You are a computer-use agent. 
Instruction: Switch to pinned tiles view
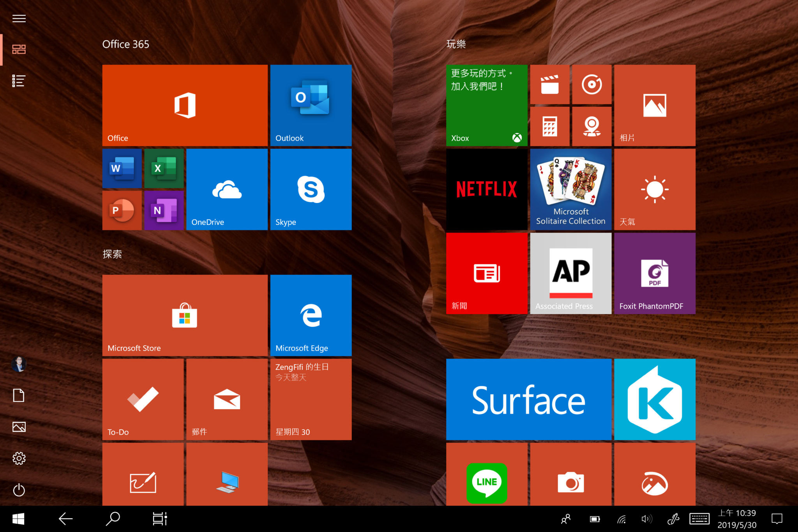[x=19, y=49]
